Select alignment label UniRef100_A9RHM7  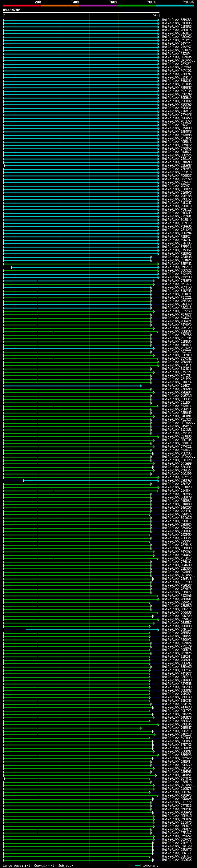(x=177, y=88)
